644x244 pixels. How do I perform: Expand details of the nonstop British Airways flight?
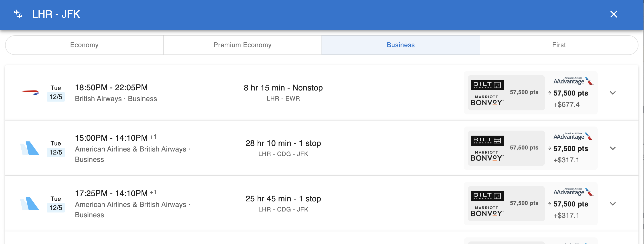[x=613, y=93]
